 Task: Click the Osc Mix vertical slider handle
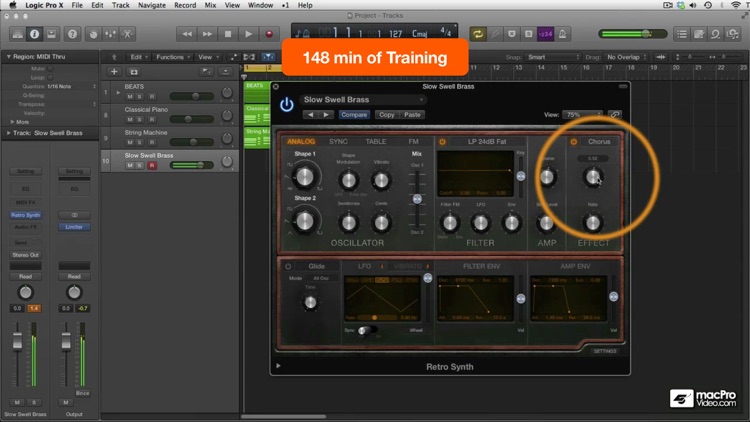click(417, 199)
